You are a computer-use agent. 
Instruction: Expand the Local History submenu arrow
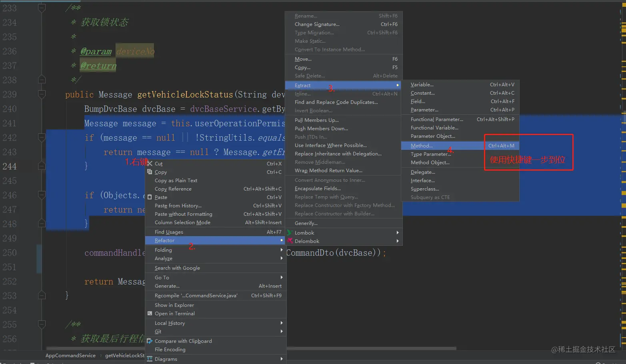[282, 323]
